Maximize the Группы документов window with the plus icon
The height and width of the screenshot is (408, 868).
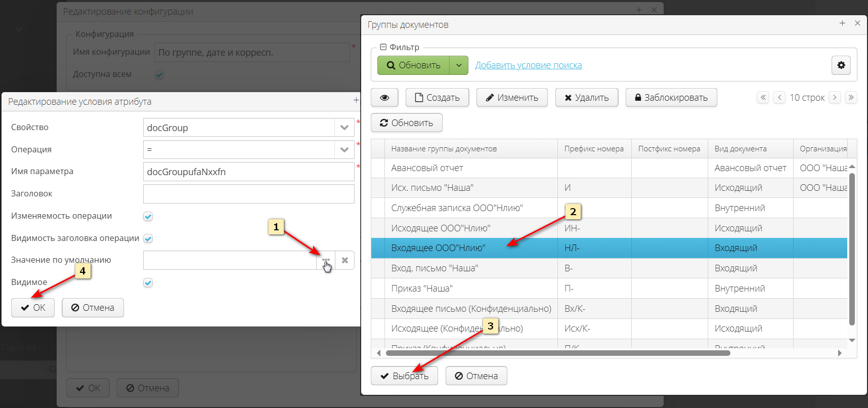842,23
